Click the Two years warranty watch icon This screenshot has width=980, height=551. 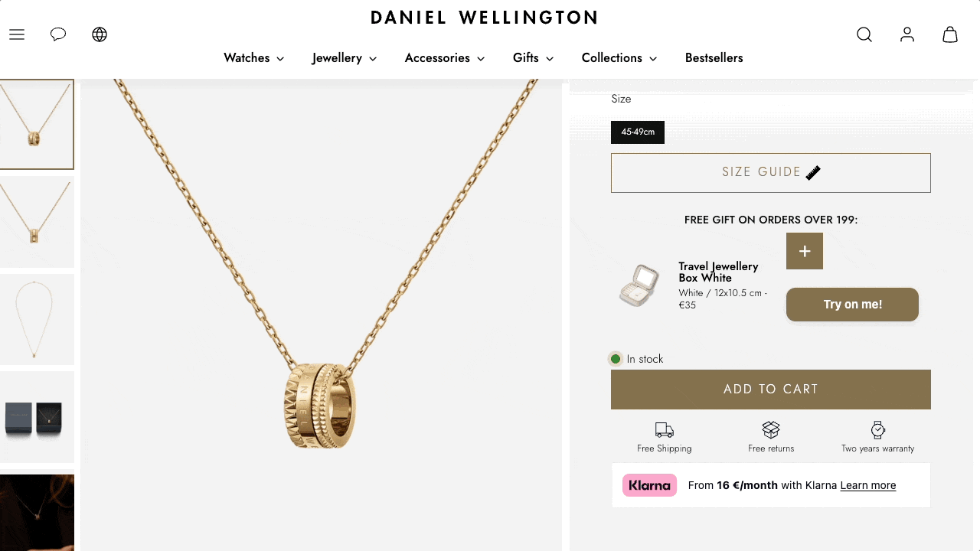pos(878,429)
